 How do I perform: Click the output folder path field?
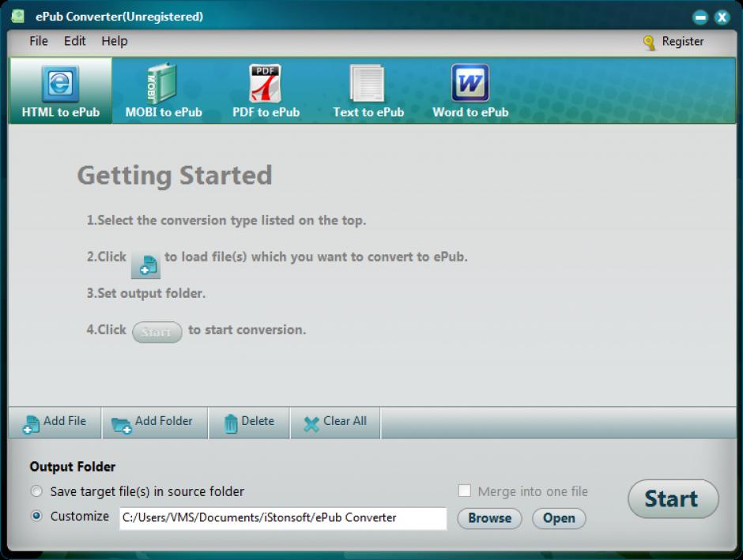click(x=283, y=518)
